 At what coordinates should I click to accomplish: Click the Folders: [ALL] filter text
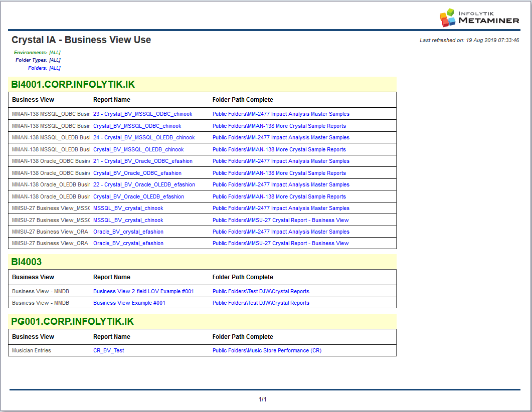tap(45, 68)
